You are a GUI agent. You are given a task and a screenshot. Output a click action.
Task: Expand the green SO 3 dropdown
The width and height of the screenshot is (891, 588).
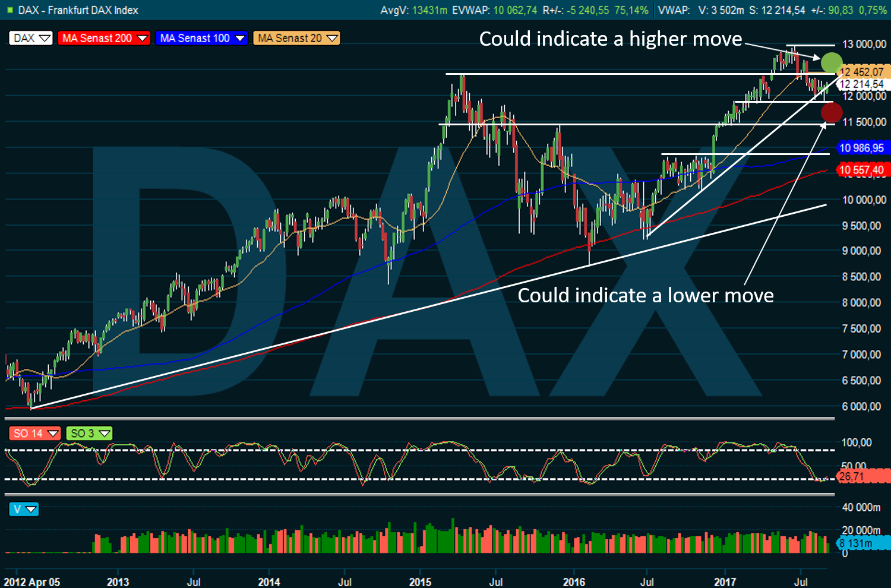[89, 434]
